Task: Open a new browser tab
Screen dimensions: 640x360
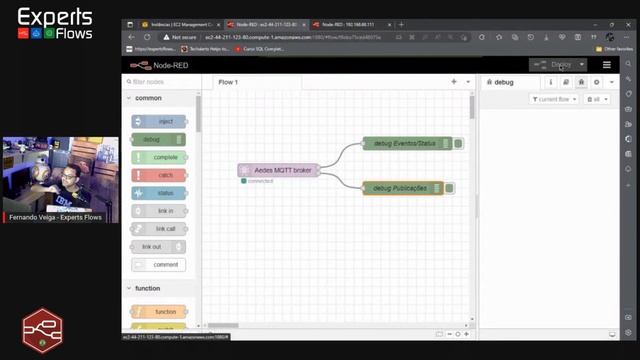Action: click(401, 24)
